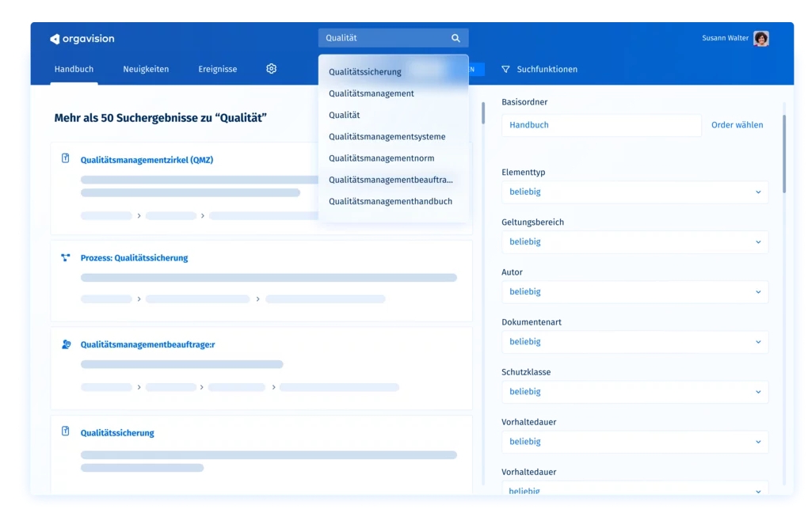Open the Dokumentenart dropdown
The width and height of the screenshot is (808, 532).
[x=635, y=341]
